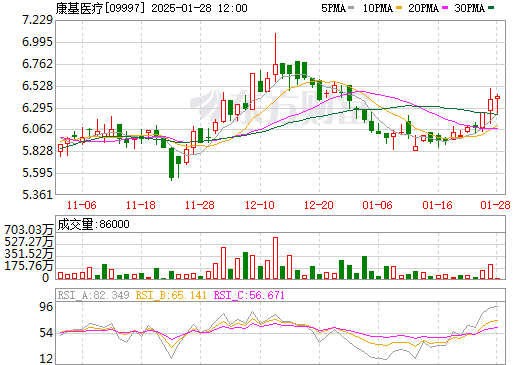Screen dimensions: 520x365
Task: Click the 11-06 date label
Action: tap(82, 205)
